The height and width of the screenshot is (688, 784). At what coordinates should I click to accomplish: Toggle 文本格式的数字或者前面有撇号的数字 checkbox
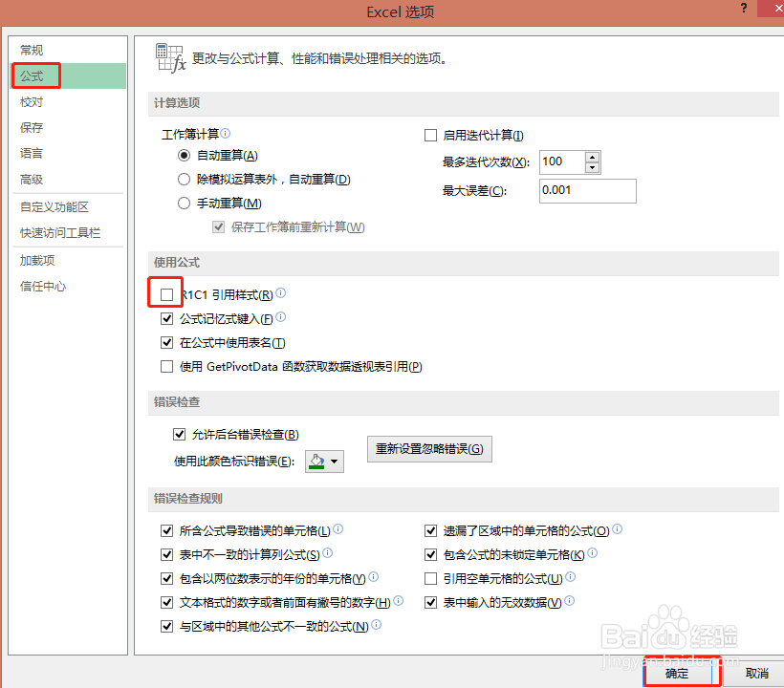click(167, 603)
